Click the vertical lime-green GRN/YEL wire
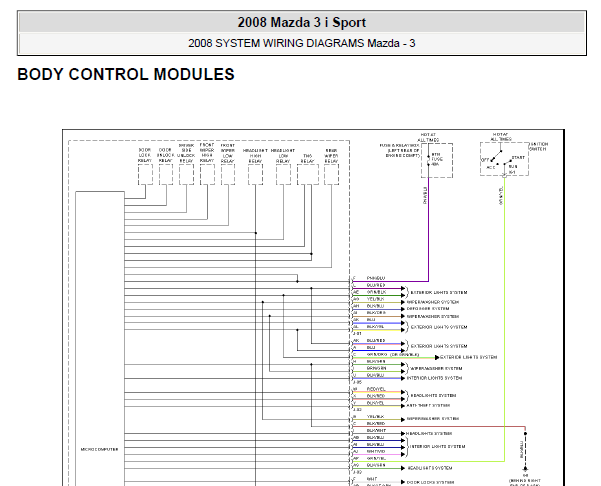Screen dimensions: 601x486 (x=504, y=318)
